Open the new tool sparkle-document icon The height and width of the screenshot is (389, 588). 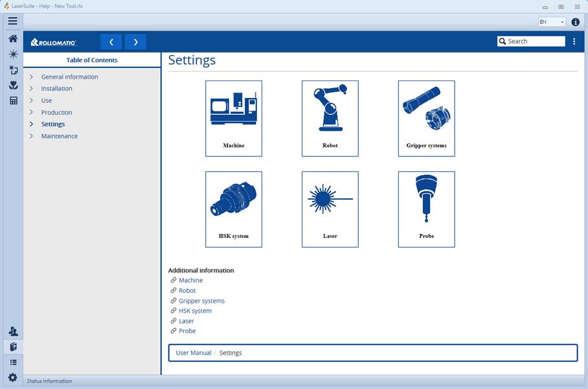(x=13, y=70)
